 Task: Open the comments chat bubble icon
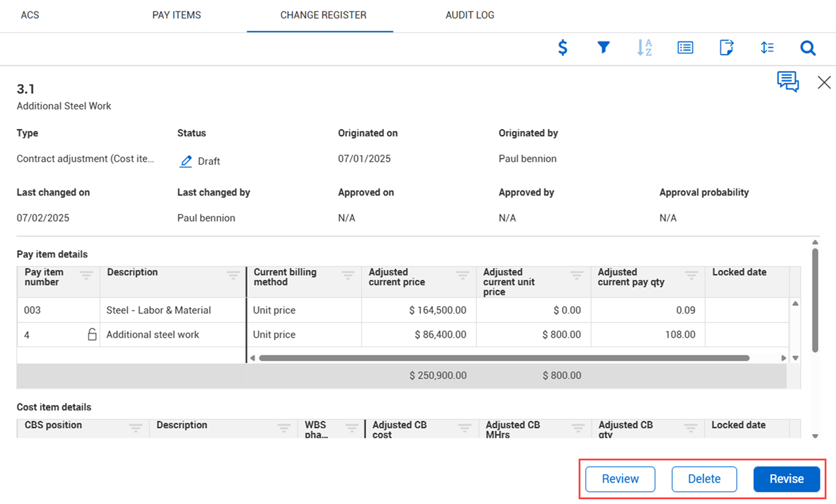pos(788,82)
